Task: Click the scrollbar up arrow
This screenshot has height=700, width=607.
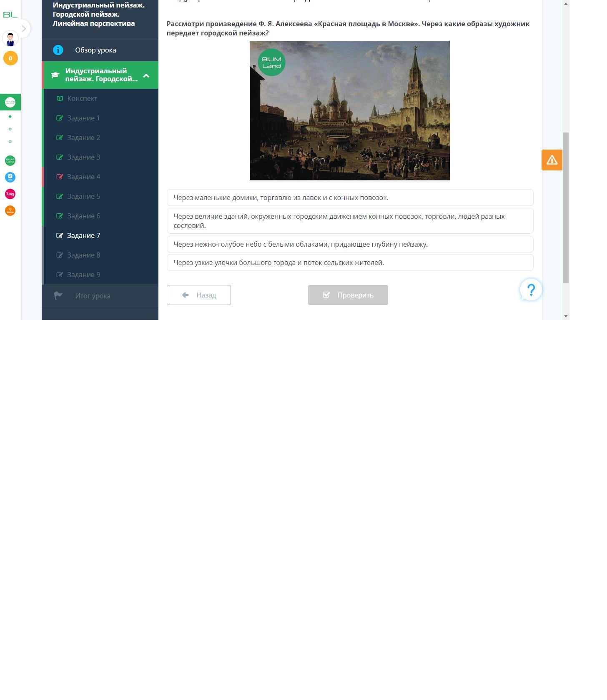Action: [x=566, y=4]
